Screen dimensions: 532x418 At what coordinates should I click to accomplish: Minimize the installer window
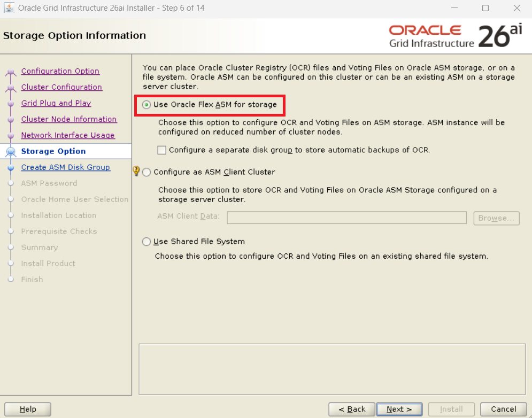(x=454, y=8)
